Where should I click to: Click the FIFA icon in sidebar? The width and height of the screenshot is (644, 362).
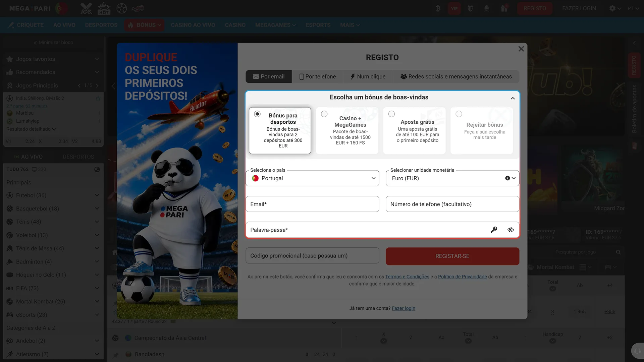click(x=10, y=288)
